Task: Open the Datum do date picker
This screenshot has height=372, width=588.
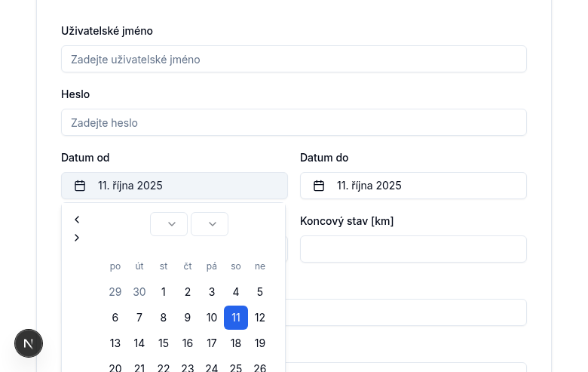Action: pos(413,186)
